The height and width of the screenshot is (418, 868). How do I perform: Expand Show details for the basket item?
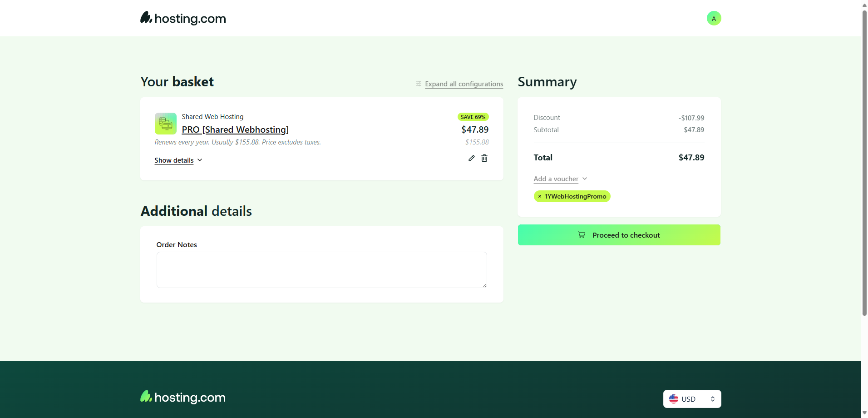(178, 160)
